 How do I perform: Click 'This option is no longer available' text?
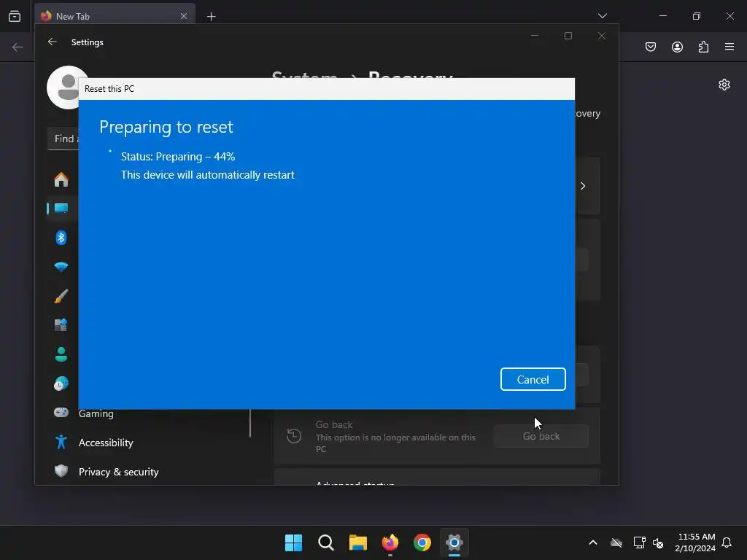click(x=395, y=443)
